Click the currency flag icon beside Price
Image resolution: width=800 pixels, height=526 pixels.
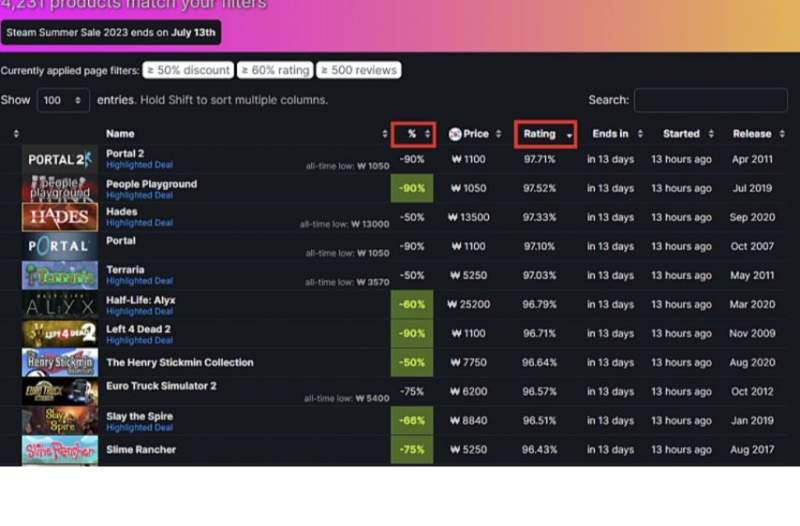pos(455,134)
